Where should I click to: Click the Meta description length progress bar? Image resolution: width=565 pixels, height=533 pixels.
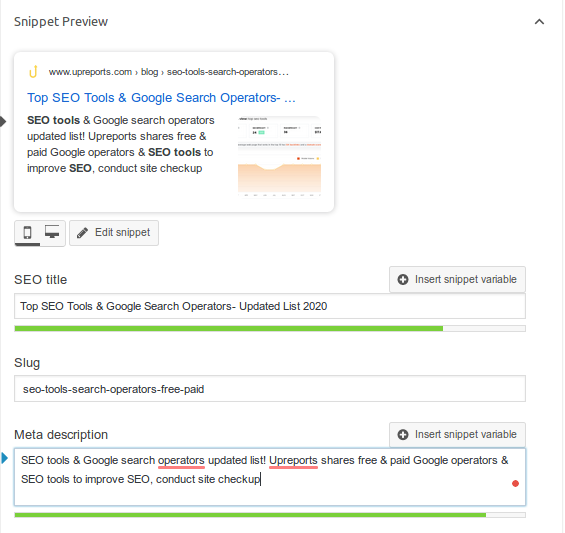[270, 515]
